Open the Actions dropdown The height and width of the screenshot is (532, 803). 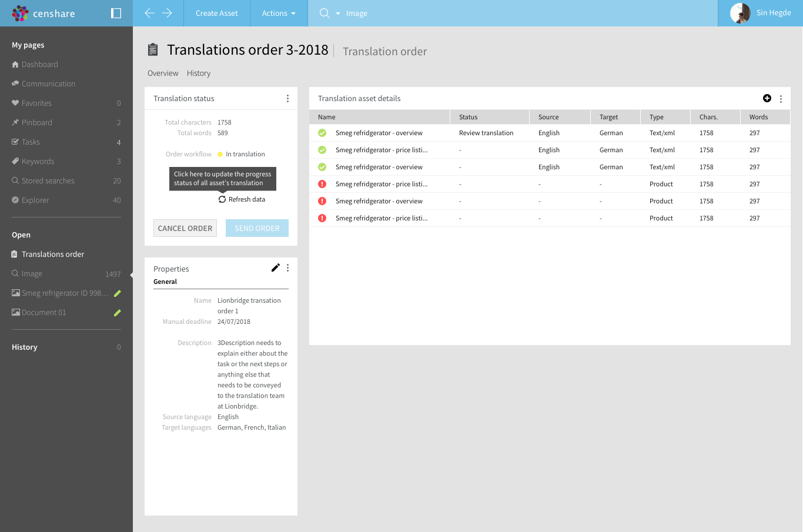[x=279, y=13]
